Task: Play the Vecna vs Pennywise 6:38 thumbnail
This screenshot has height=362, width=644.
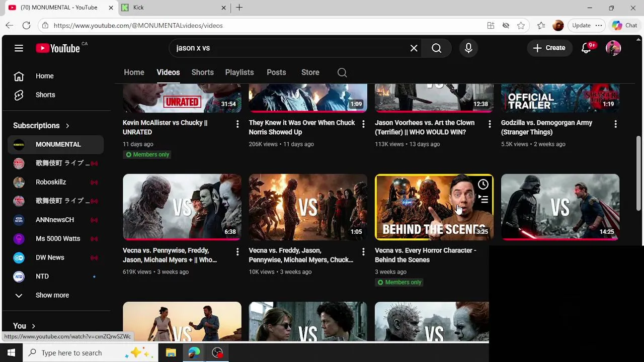Action: click(x=182, y=207)
